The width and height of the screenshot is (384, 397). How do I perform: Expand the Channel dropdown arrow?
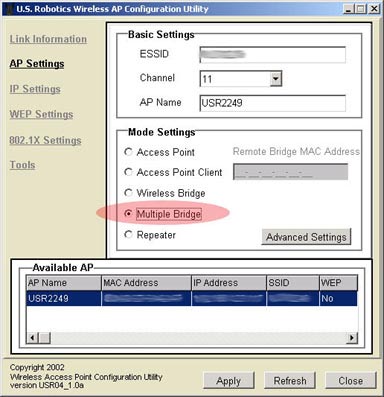[x=276, y=79]
